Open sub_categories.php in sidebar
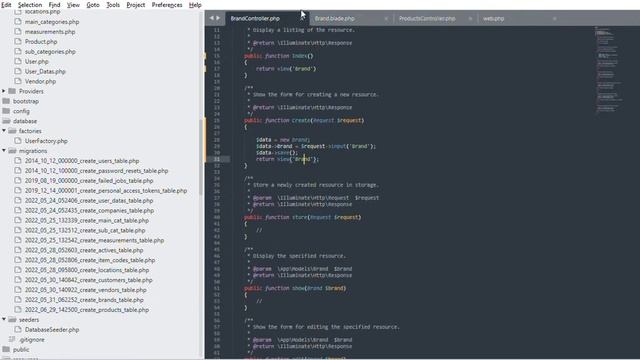Image resolution: width=640 pixels, height=360 pixels. tap(50, 52)
